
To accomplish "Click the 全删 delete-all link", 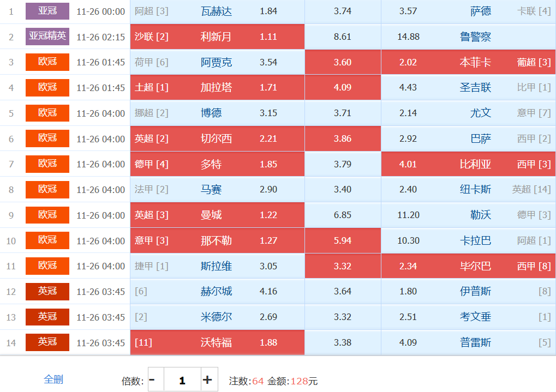I will point(53,379).
